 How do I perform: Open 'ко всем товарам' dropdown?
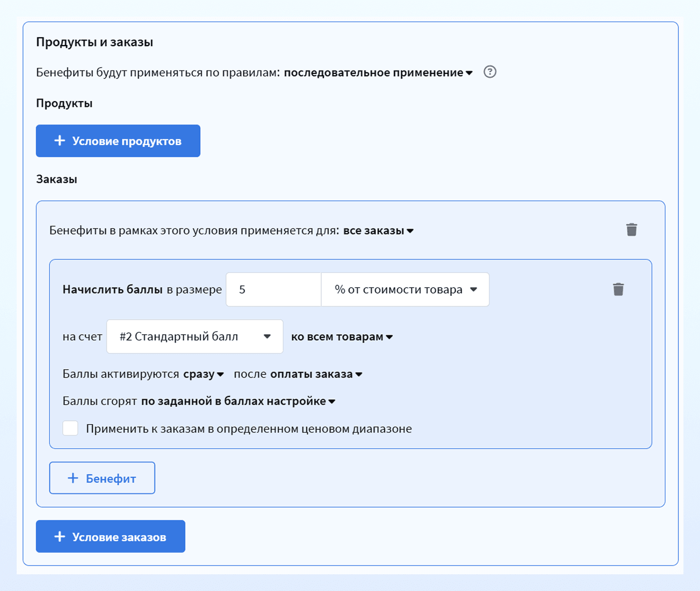[342, 337]
